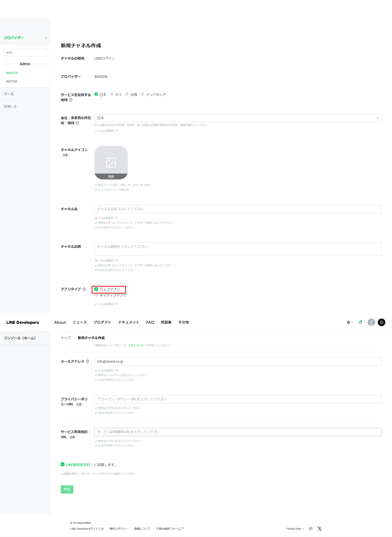The height and width of the screenshot is (537, 392).
Task: Open the language globe dropdown
Action: point(349,322)
